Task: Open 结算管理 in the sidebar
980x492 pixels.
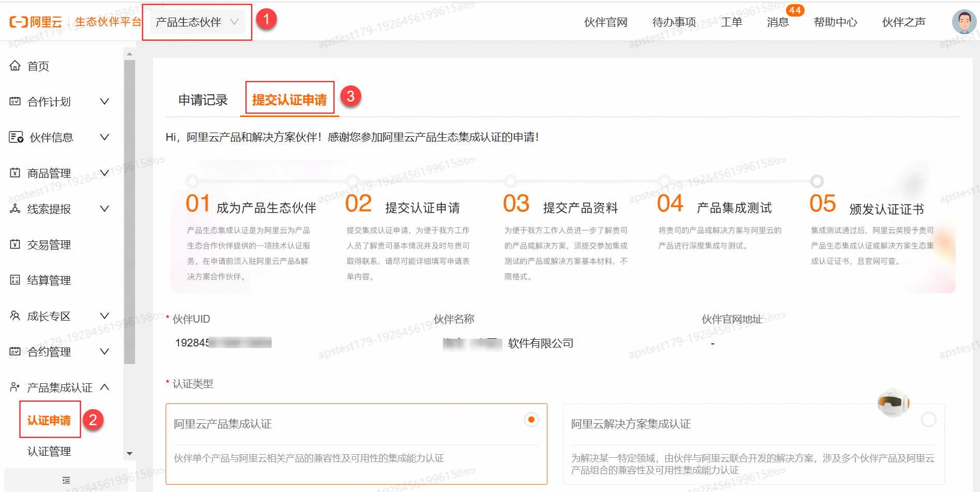Action: pos(49,281)
